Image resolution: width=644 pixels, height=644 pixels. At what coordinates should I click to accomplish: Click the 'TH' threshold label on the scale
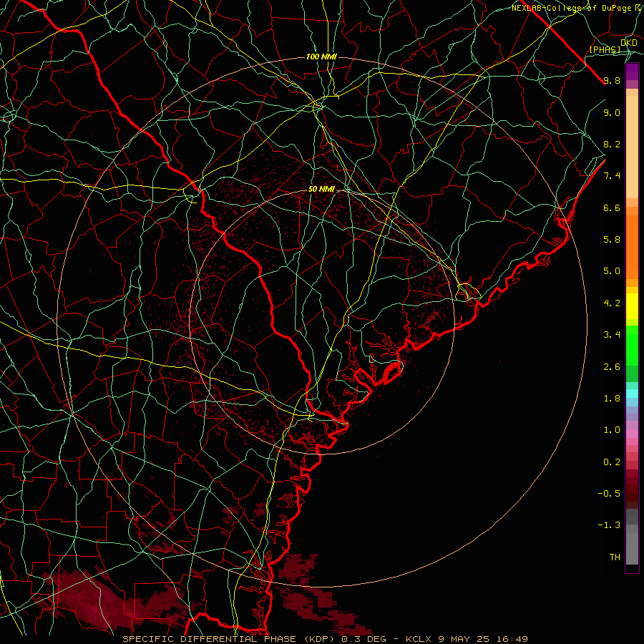[x=615, y=557]
